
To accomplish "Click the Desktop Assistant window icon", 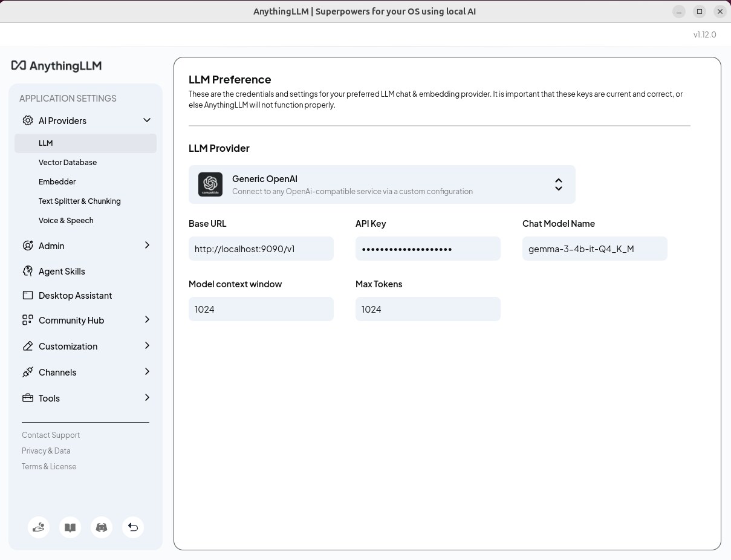I will tap(28, 295).
